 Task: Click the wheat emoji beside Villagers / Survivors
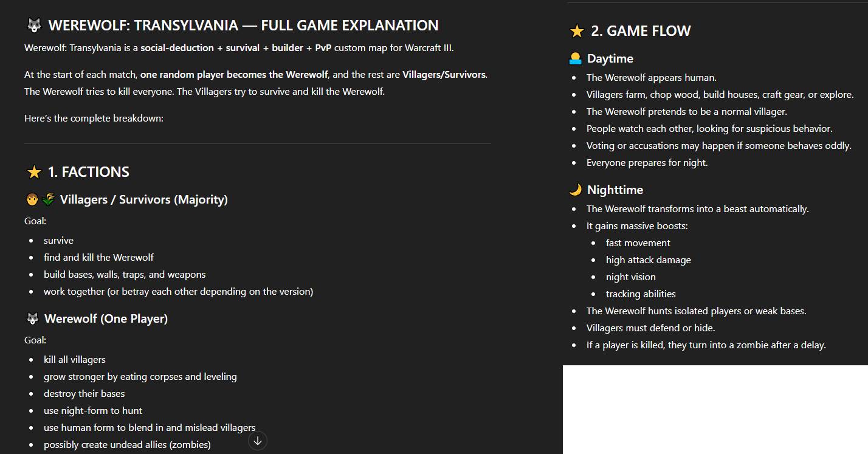(48, 199)
